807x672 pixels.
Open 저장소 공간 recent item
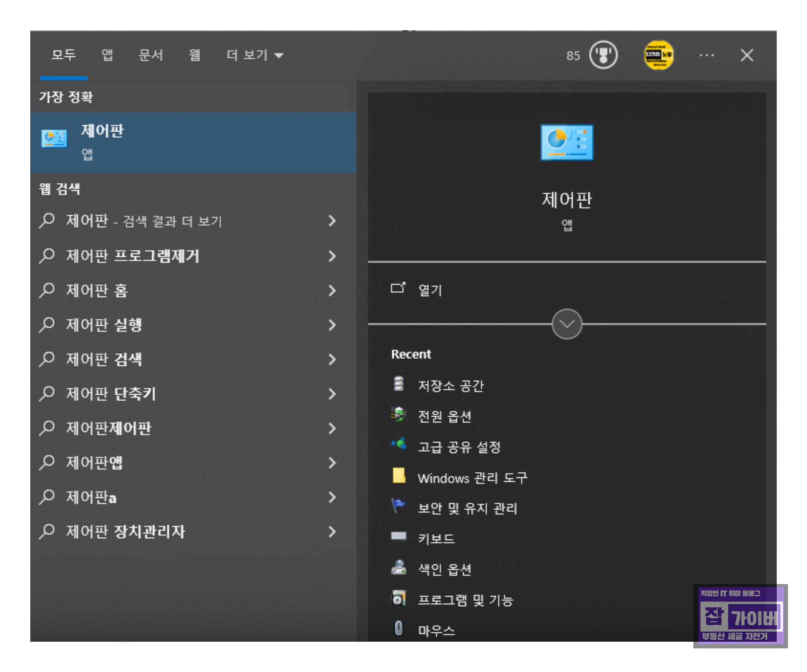click(450, 386)
